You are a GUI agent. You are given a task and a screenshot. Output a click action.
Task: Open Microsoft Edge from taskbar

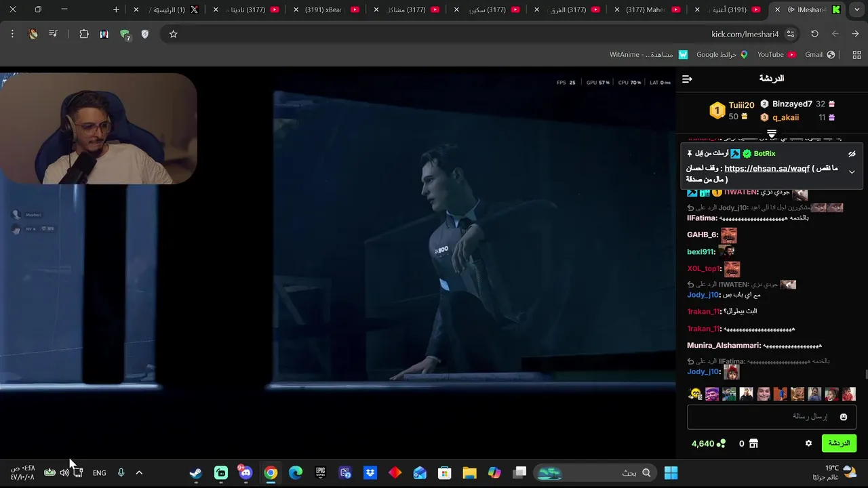296,472
